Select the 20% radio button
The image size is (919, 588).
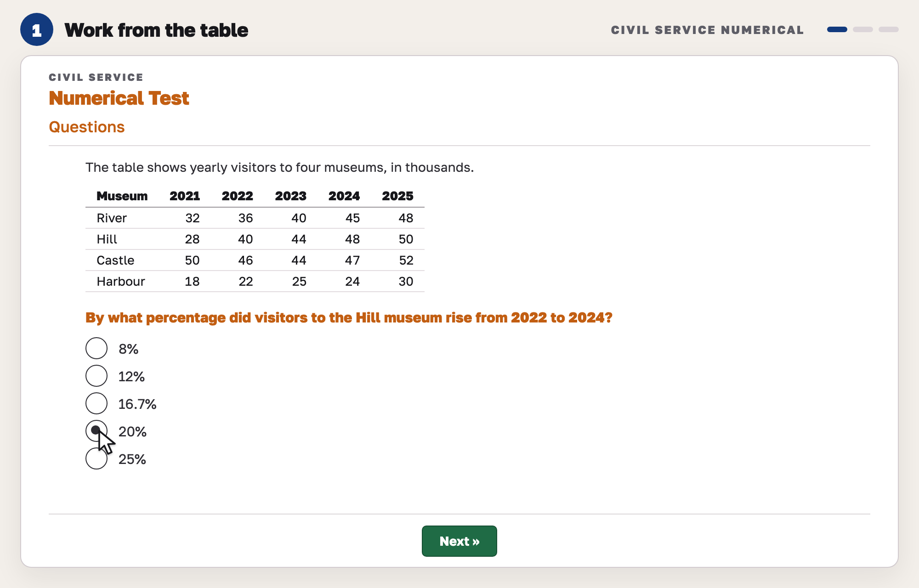[x=96, y=431]
